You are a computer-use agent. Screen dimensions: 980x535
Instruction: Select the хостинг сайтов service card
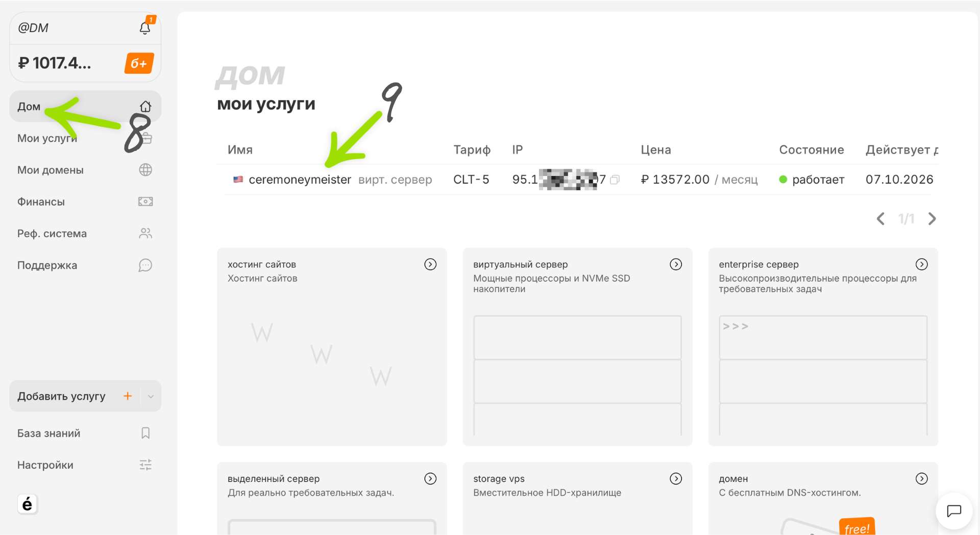tap(332, 347)
